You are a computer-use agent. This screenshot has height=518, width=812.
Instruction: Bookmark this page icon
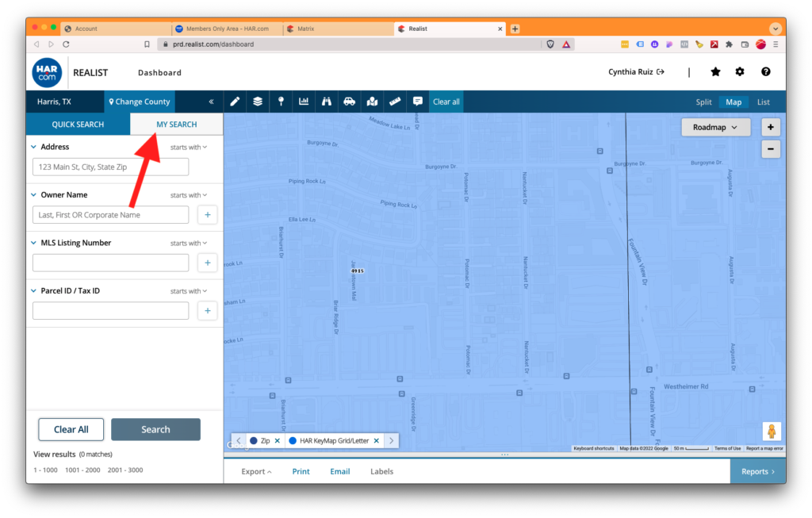147,44
